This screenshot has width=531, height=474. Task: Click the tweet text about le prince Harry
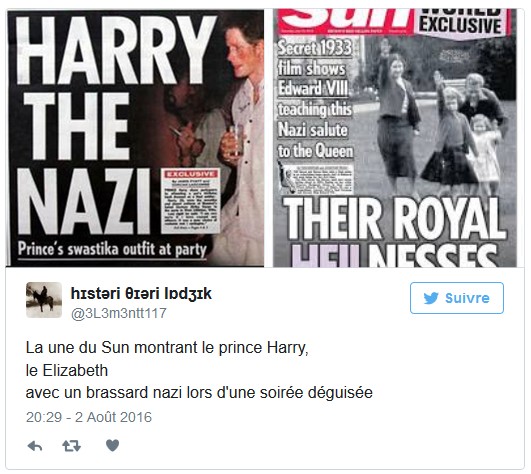point(167,348)
